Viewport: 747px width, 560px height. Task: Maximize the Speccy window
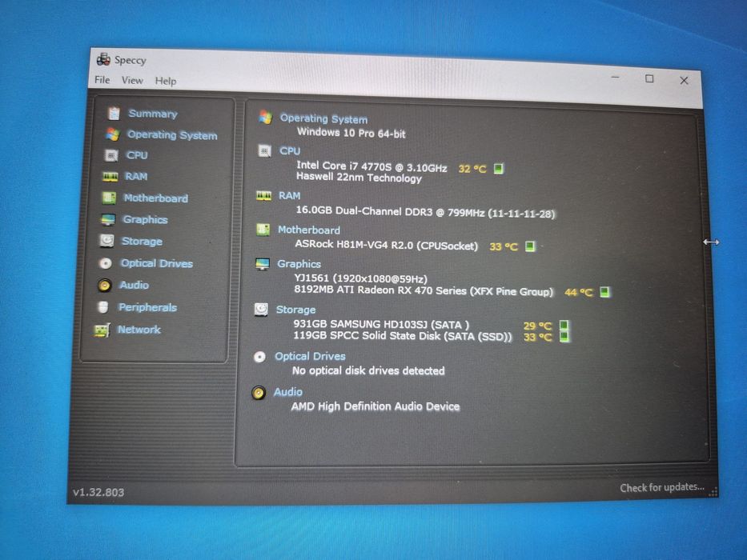649,78
